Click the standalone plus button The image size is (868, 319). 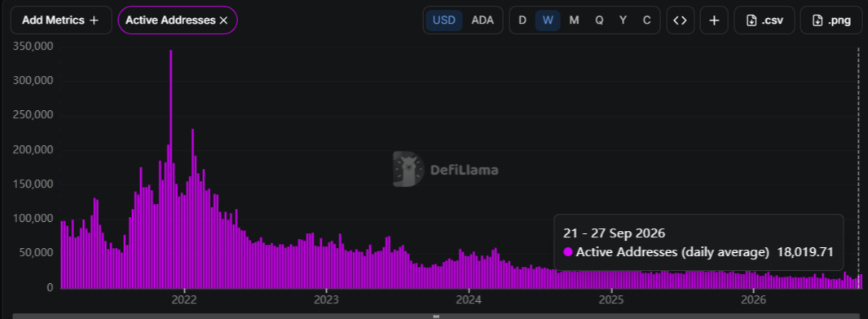[x=714, y=20]
